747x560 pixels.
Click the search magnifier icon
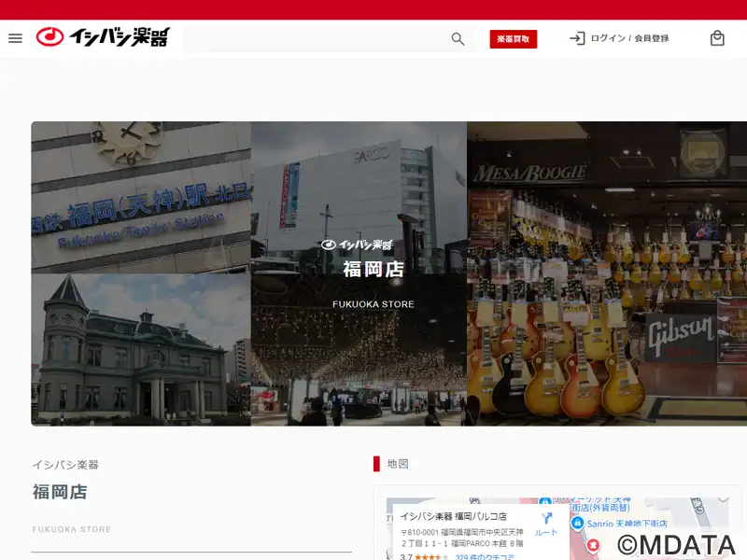(458, 38)
